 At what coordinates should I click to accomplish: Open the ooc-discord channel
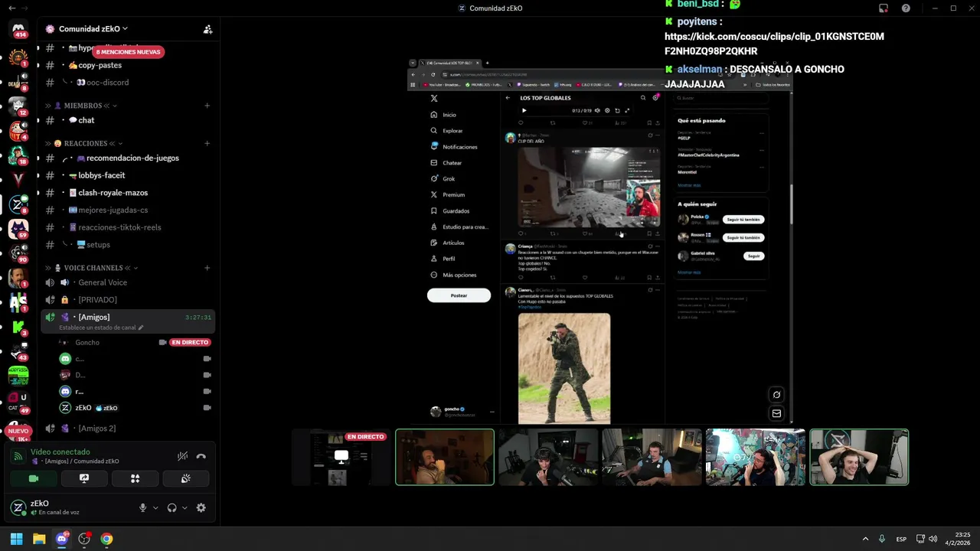(107, 83)
